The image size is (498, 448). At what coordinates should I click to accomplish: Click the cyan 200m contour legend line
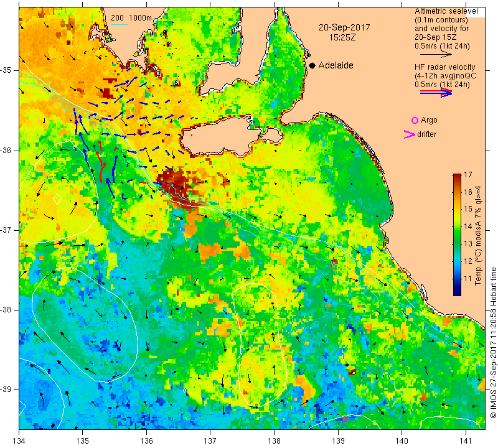click(120, 24)
